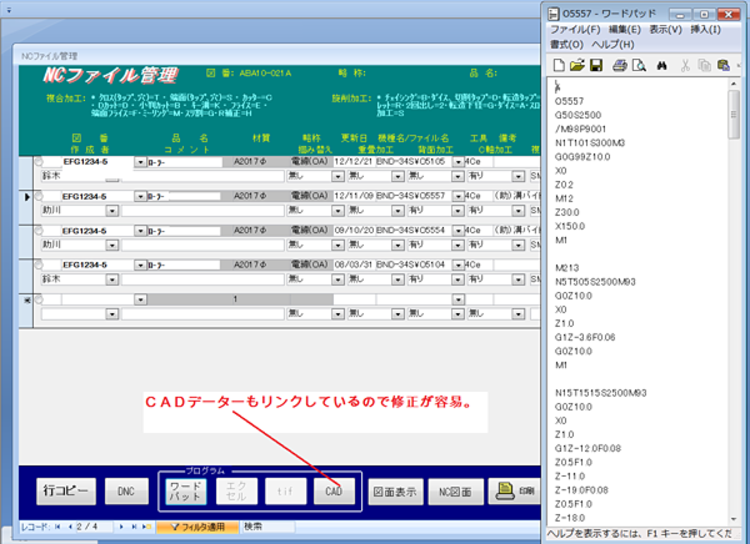750x544 pixels.
Task: Click the Open folder icon in WordPad
Action: point(577,66)
